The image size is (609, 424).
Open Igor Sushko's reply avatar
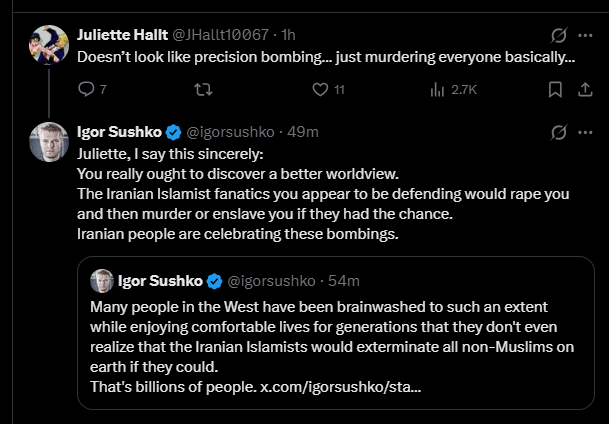[x=47, y=141]
